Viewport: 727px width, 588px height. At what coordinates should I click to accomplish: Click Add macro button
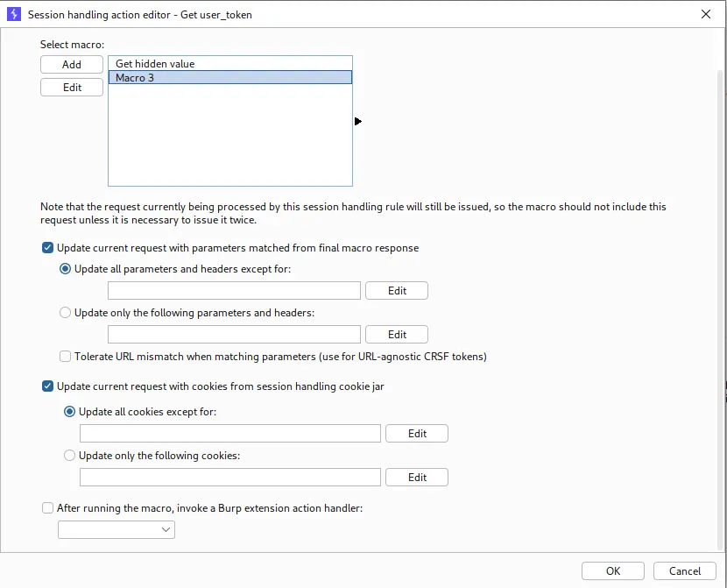point(72,65)
